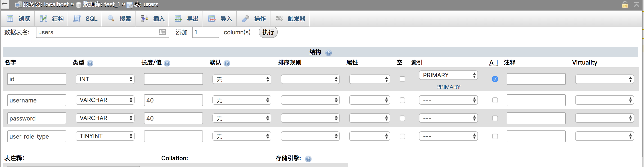Click the comment field for id row
Image resolution: width=644 pixels, height=167 pixels.
tap(536, 79)
